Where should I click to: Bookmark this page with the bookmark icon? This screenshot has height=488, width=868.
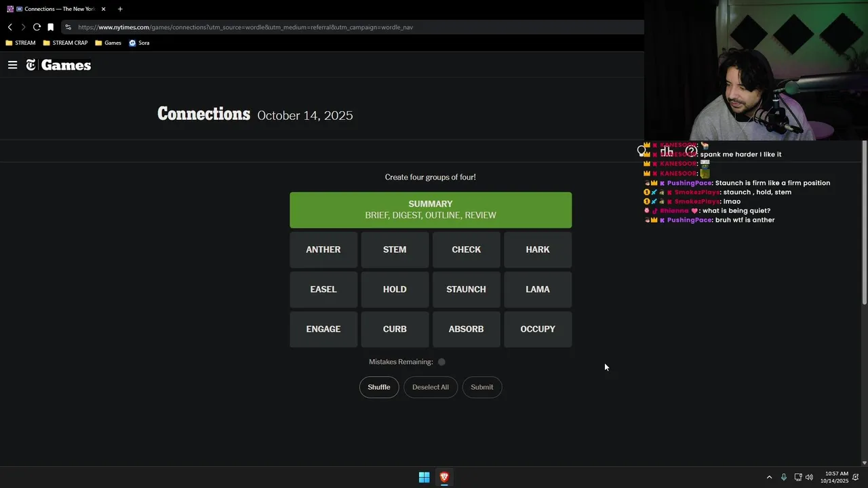tap(50, 27)
